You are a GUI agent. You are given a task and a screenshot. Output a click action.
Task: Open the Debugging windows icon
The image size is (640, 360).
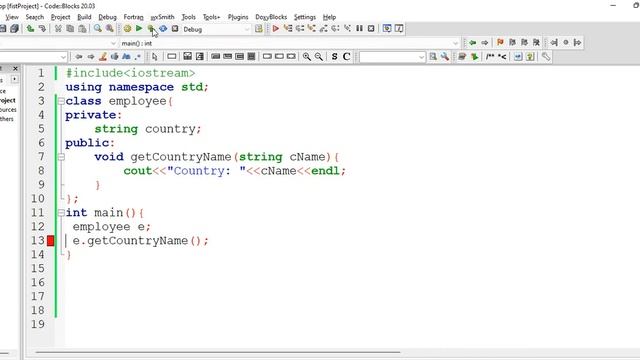coord(387,29)
